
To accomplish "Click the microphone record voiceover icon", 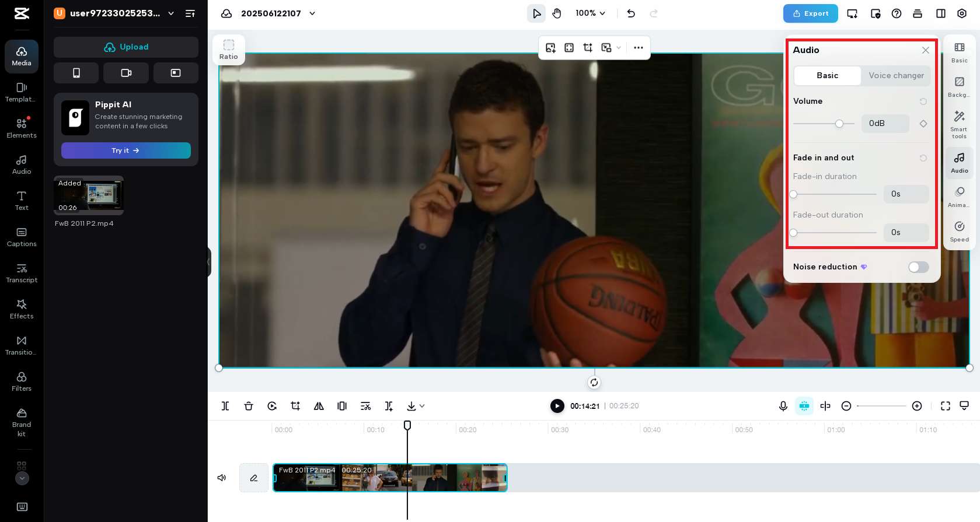I will click(783, 406).
